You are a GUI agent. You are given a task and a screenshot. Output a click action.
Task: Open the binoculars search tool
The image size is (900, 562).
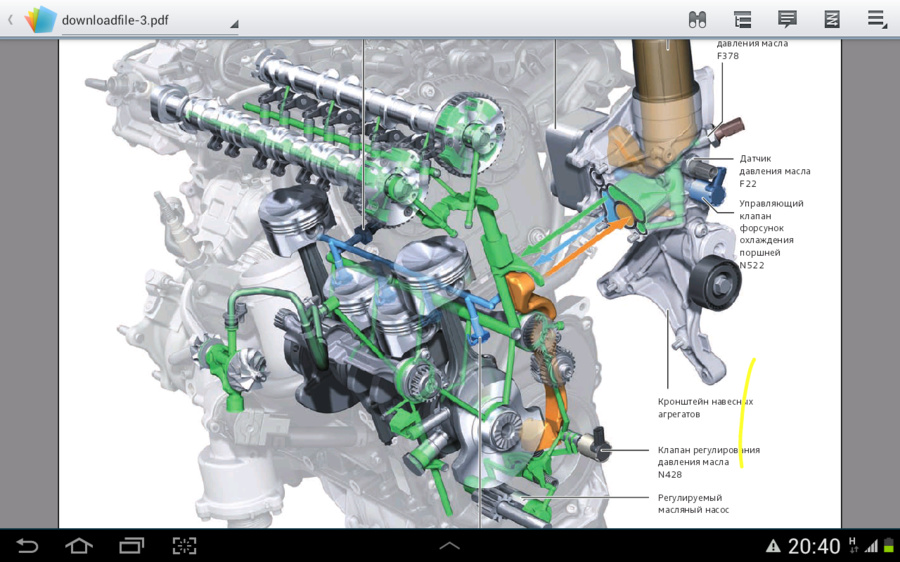(697, 20)
